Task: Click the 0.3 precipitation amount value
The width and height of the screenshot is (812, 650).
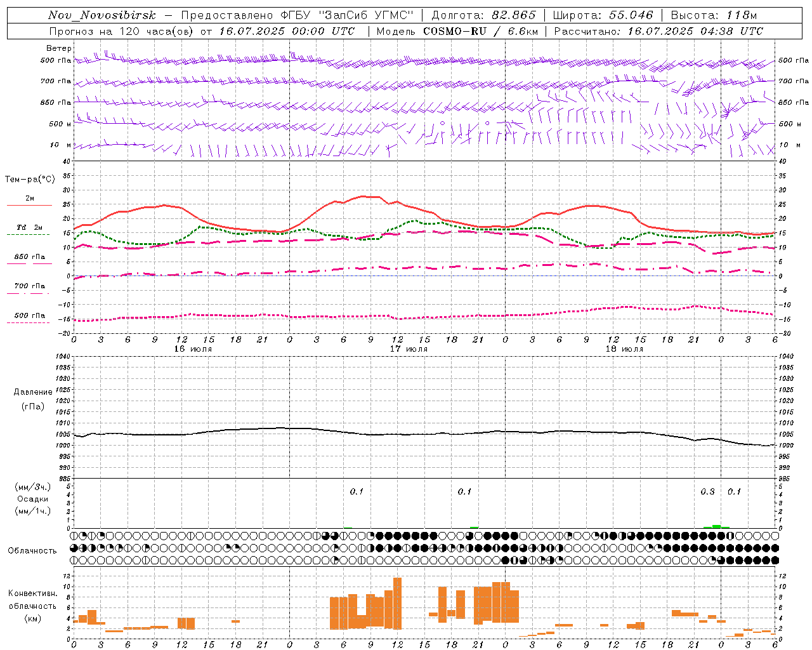Action: pos(707,491)
